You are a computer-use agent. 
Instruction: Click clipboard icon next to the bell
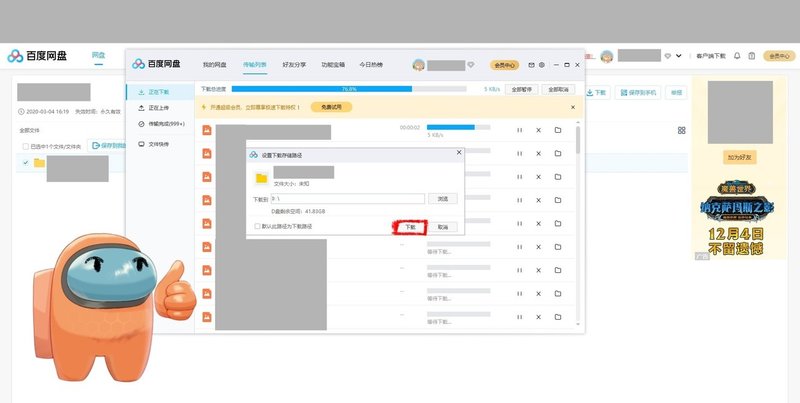752,56
